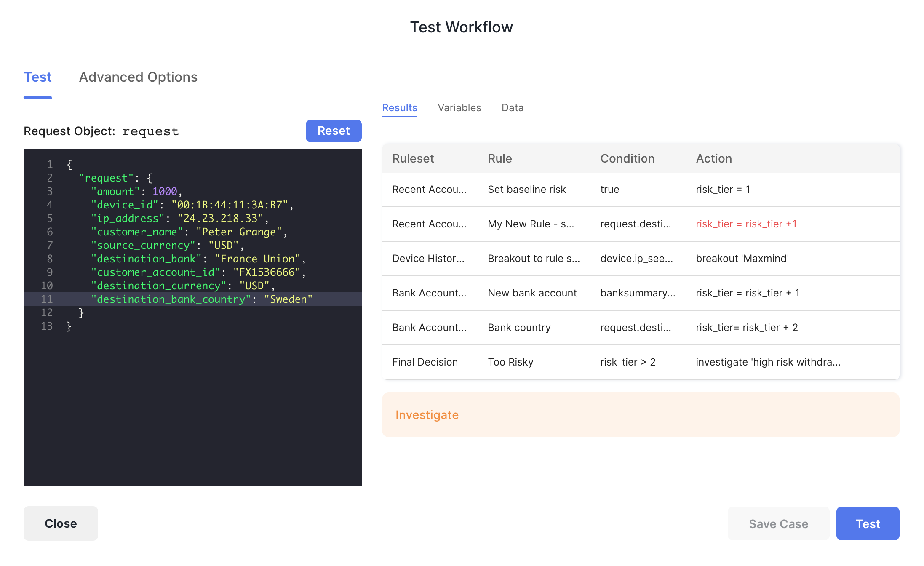This screenshot has width=924, height=566.
Task: Click the Results tab
Action: pos(399,108)
